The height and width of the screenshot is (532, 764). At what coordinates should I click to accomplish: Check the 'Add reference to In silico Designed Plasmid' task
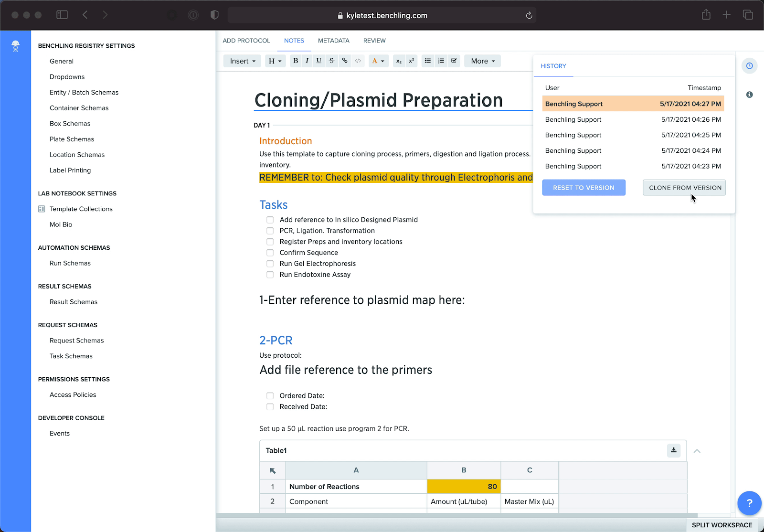(x=270, y=220)
